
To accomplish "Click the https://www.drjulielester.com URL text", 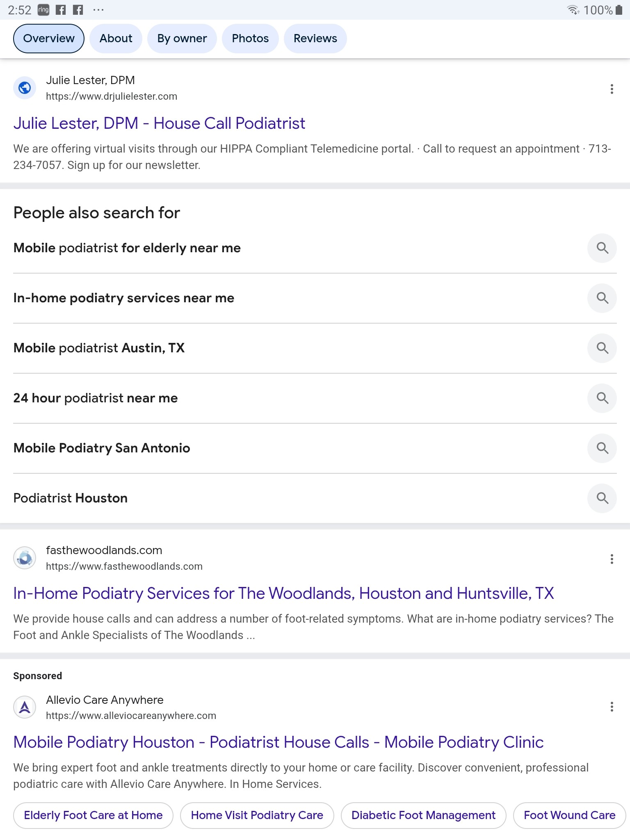I will coord(112,96).
